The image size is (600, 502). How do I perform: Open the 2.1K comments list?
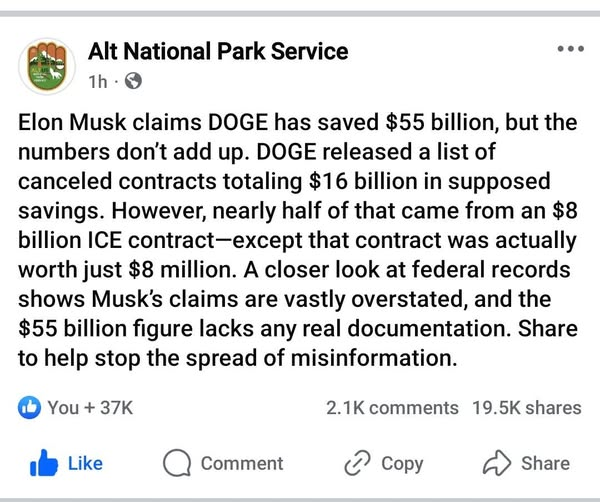click(x=392, y=407)
